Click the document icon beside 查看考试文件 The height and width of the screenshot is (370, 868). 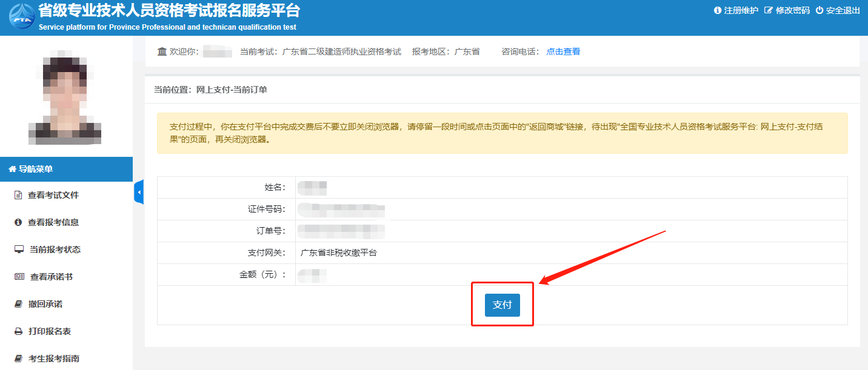pos(18,195)
